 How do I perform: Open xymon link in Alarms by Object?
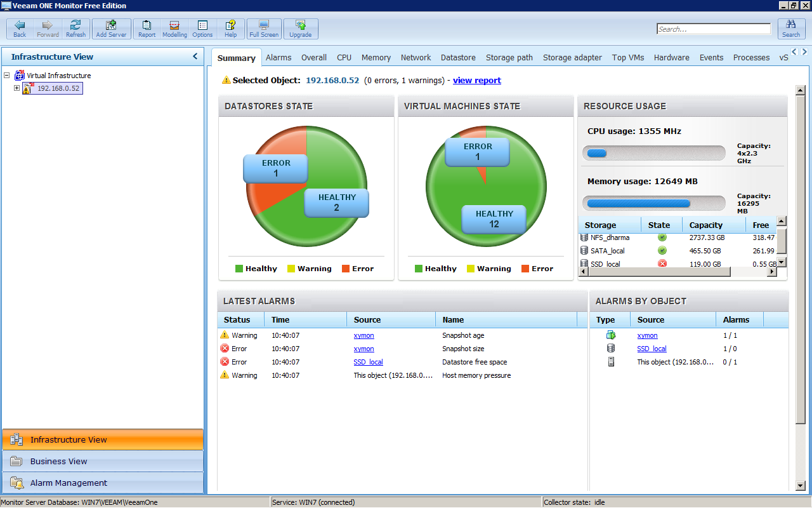coord(648,335)
